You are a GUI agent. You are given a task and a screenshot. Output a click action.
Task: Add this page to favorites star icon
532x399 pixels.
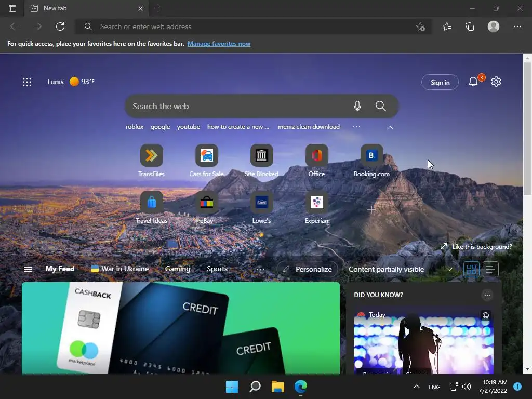pos(420,27)
